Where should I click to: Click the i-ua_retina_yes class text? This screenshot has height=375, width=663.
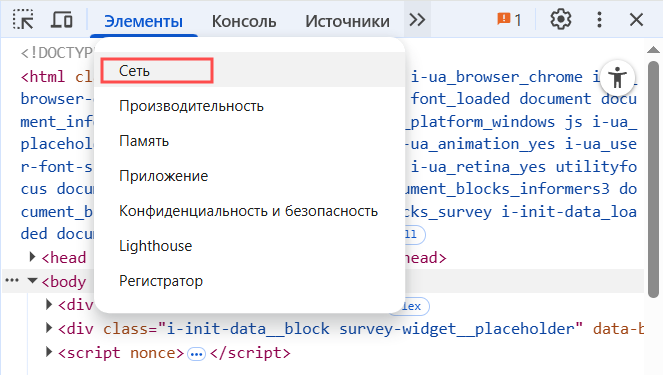coord(478,167)
